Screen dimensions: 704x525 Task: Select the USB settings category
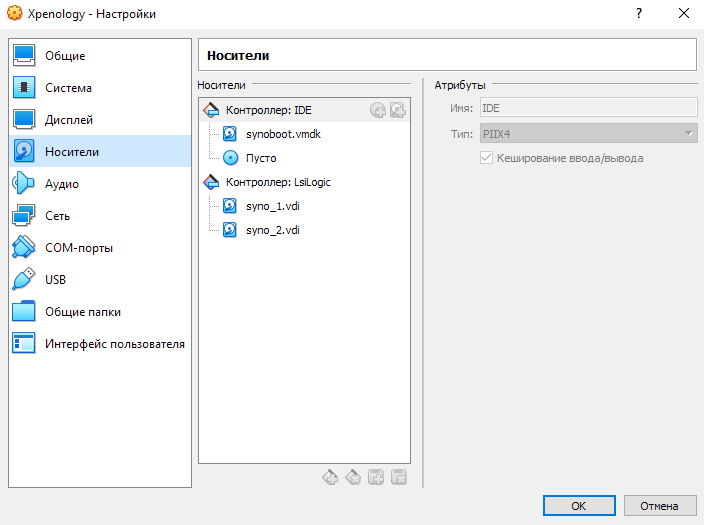point(100,279)
